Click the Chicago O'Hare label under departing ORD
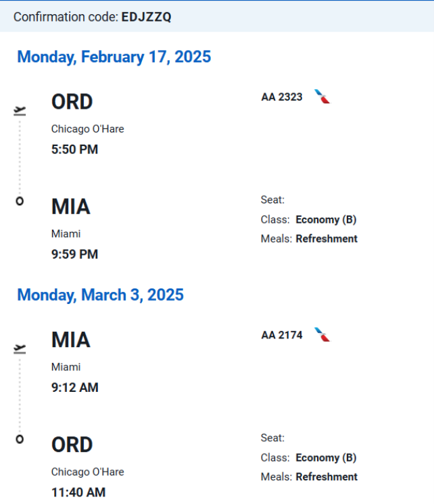 point(87,129)
